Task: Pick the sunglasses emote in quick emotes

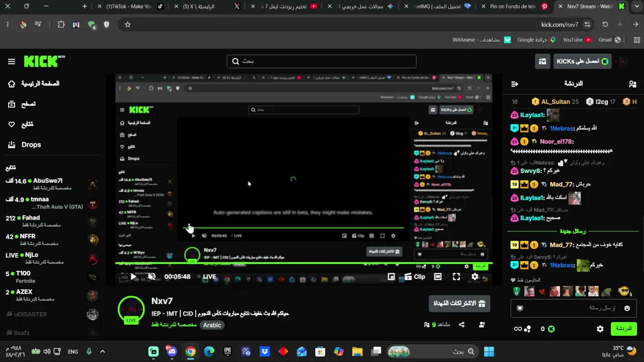Action: pos(624,291)
